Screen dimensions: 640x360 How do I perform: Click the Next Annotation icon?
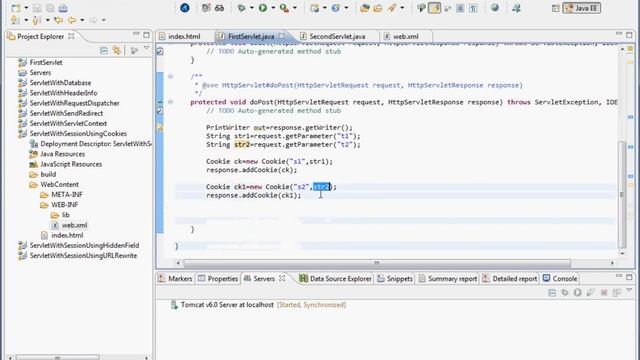(15, 20)
